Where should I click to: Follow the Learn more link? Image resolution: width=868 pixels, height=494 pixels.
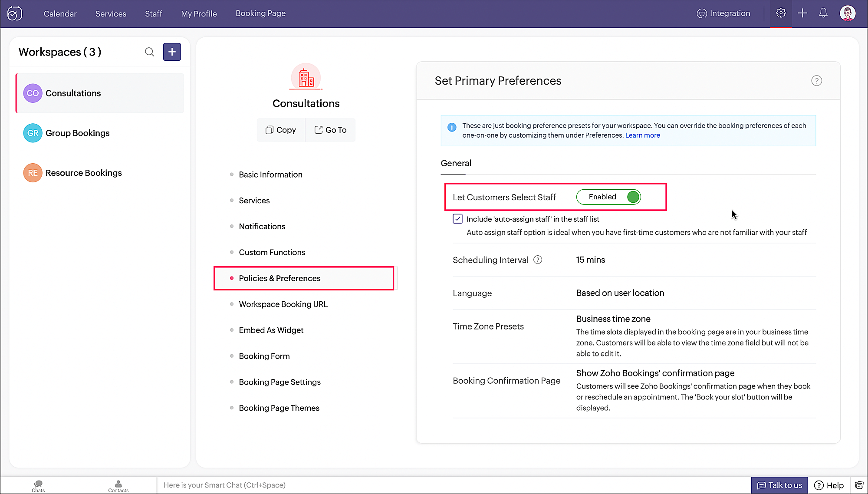click(642, 135)
